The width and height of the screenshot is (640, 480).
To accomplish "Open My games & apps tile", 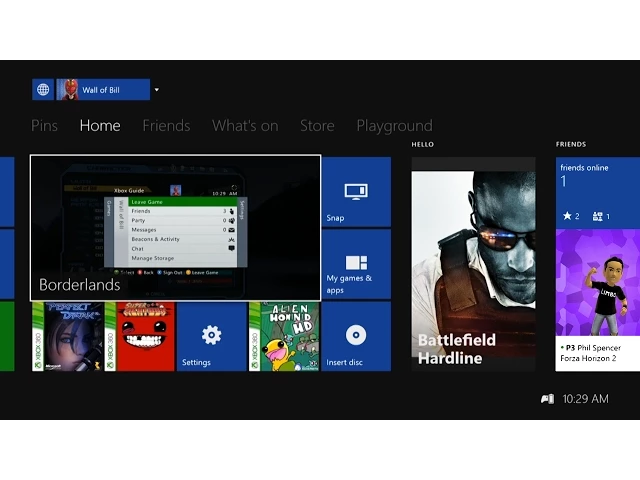I will coord(356,264).
